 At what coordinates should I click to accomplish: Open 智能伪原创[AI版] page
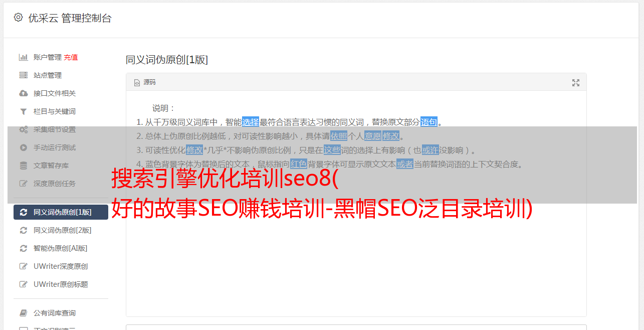61,248
